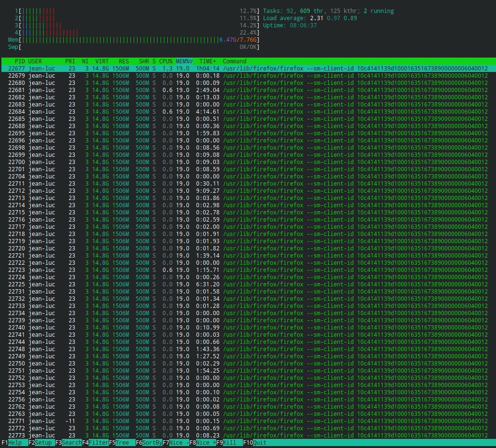Sort by the Command column header
The image size is (496, 448).
pyautogui.click(x=234, y=61)
